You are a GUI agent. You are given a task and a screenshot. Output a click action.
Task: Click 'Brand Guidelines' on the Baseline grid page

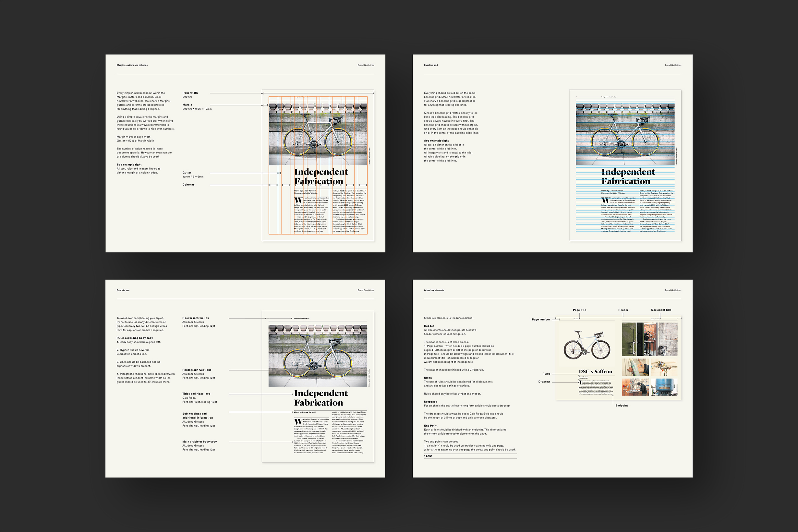(x=673, y=65)
